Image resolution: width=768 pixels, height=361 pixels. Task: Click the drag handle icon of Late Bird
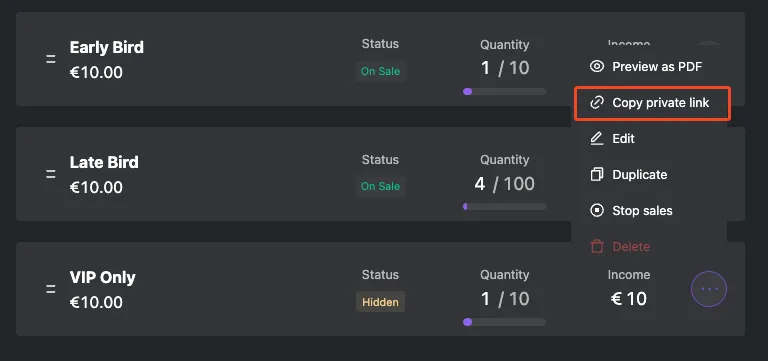click(50, 174)
